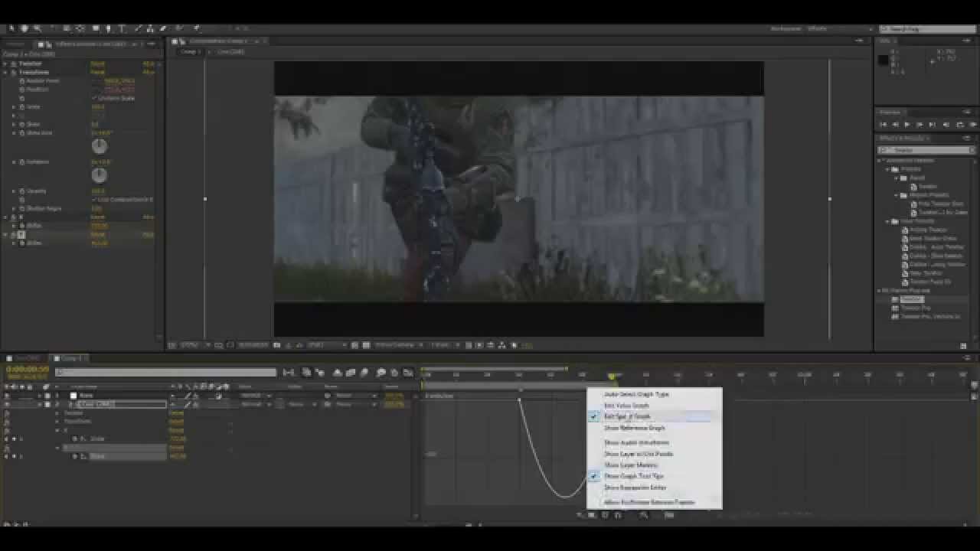
Task: Select the Clone Stamp tool
Action: (150, 28)
